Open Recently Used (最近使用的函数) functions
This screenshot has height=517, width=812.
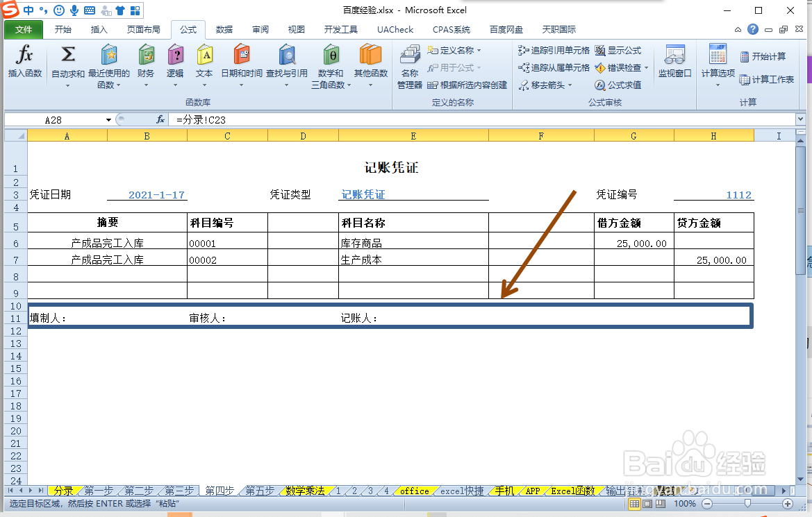tap(109, 66)
